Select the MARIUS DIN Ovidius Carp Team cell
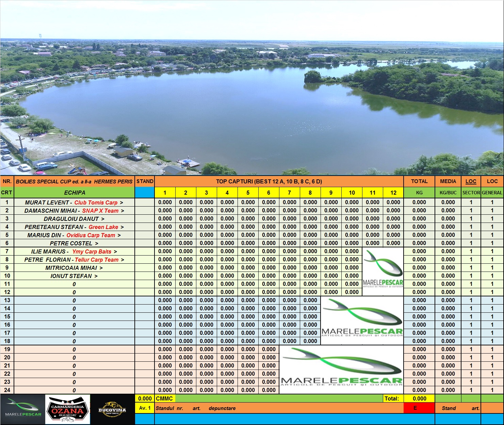504x425 pixels. point(75,235)
